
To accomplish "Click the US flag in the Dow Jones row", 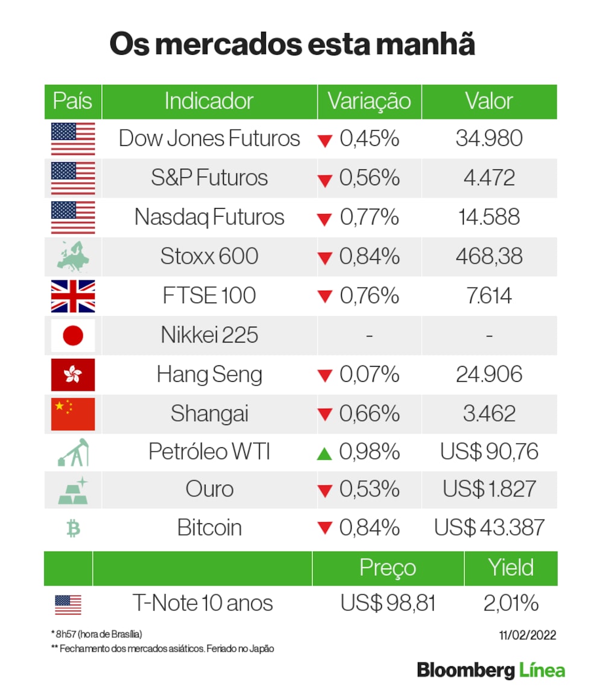I will (72, 138).
